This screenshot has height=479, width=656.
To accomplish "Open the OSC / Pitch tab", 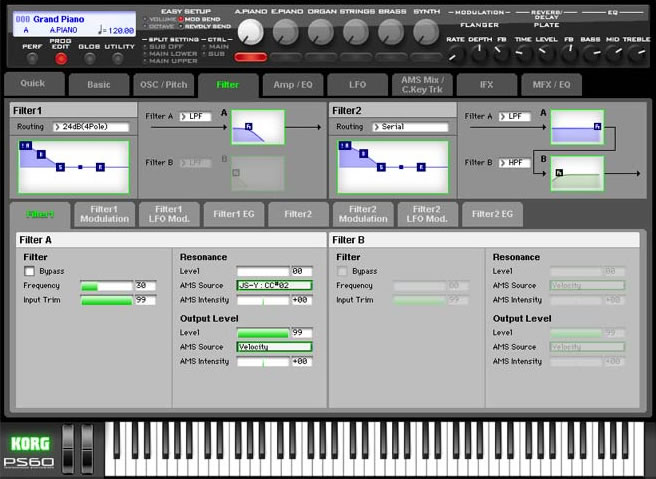I will click(164, 85).
